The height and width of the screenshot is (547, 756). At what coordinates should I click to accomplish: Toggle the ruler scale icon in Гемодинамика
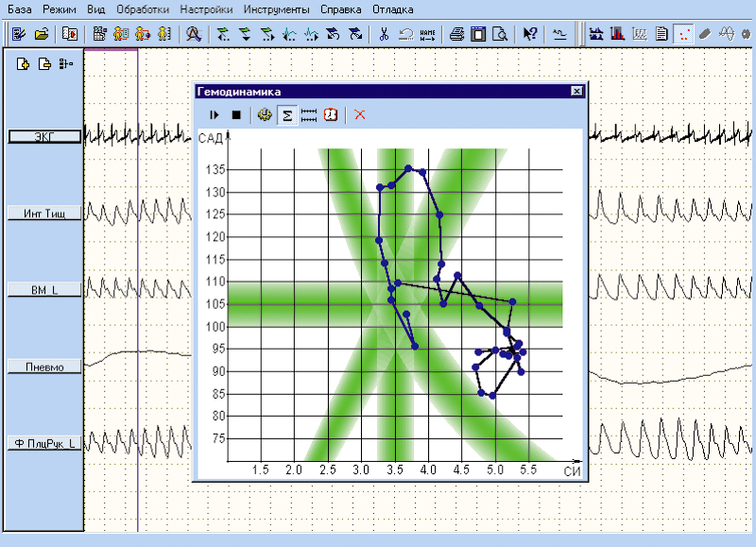coord(308,114)
